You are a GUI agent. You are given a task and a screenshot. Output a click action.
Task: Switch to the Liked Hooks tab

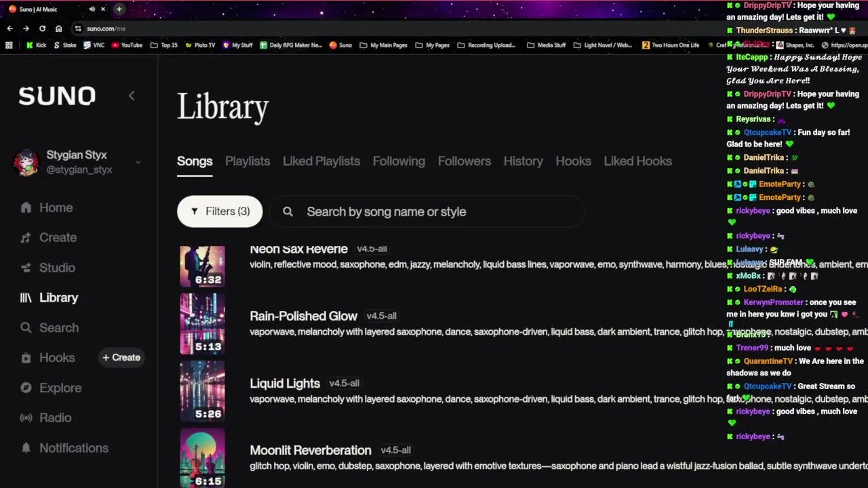click(x=638, y=161)
